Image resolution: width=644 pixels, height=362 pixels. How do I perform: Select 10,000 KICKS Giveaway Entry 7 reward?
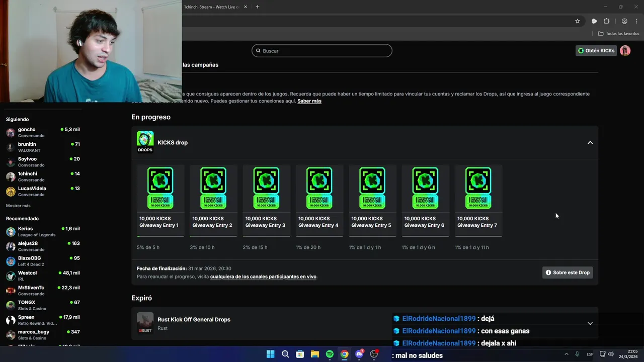click(478, 200)
